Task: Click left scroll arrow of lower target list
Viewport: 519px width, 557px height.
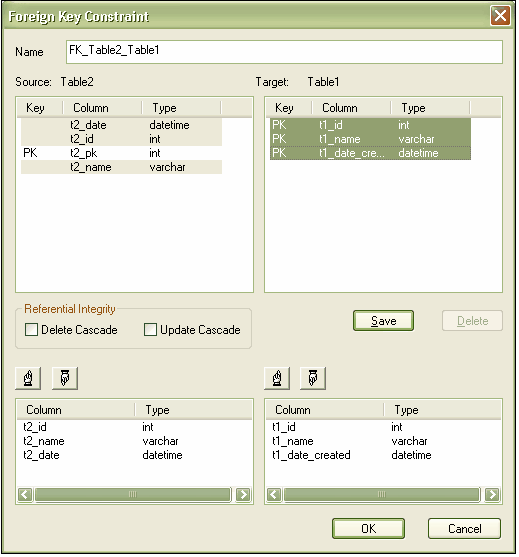Action: (x=274, y=494)
